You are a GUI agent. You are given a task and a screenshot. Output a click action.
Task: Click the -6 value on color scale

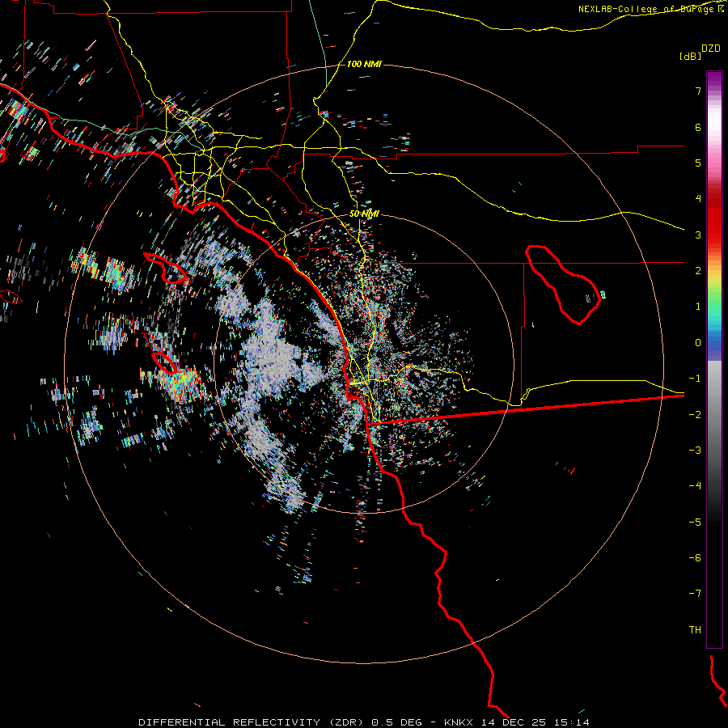(695, 558)
